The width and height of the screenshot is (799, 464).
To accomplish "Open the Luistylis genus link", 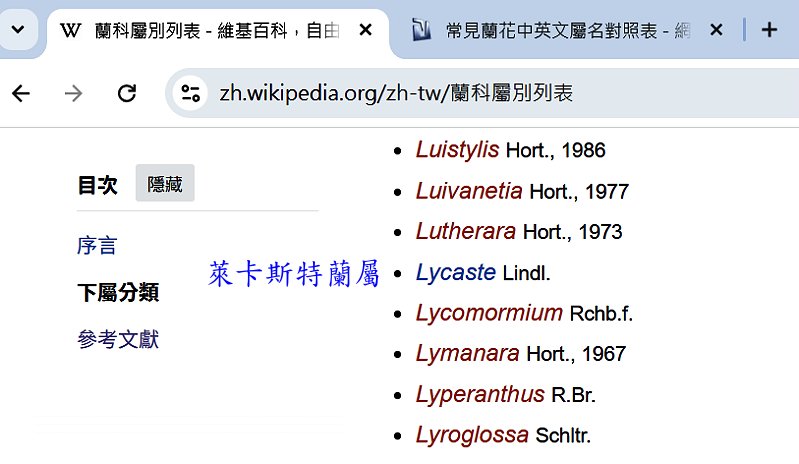I will tap(457, 150).
